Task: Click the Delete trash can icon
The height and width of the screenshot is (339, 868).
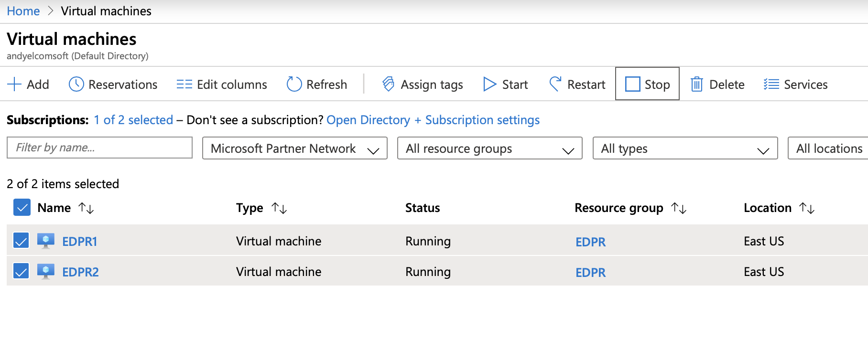Action: click(x=697, y=84)
